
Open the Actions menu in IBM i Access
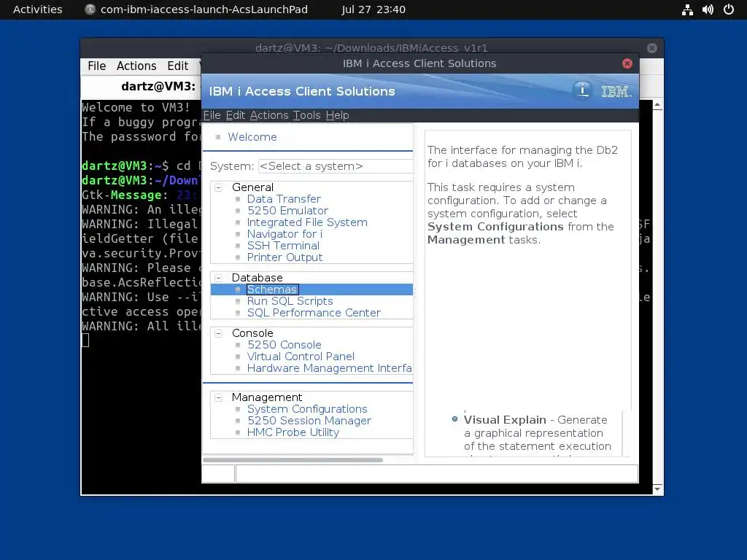tap(269, 115)
